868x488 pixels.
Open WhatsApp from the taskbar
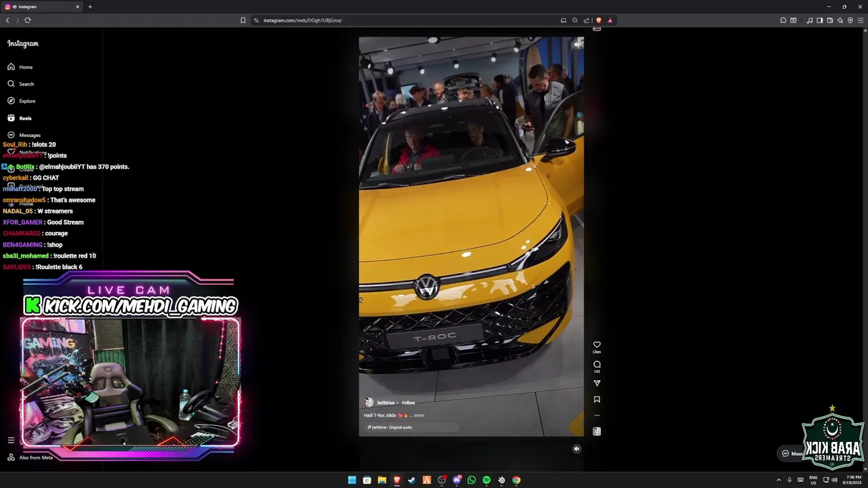pos(471,480)
